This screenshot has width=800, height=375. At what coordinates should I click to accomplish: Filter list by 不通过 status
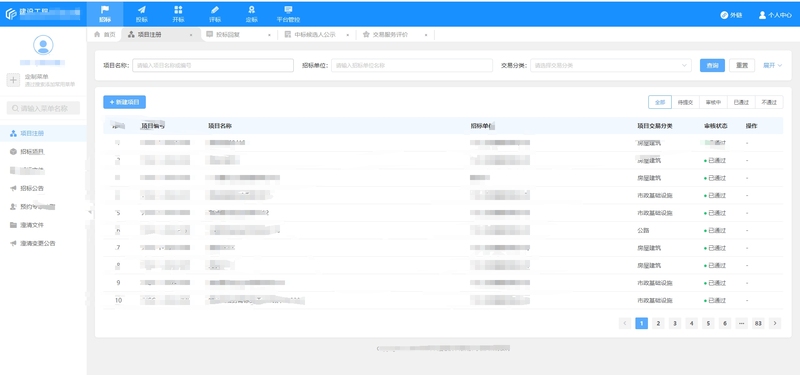769,102
